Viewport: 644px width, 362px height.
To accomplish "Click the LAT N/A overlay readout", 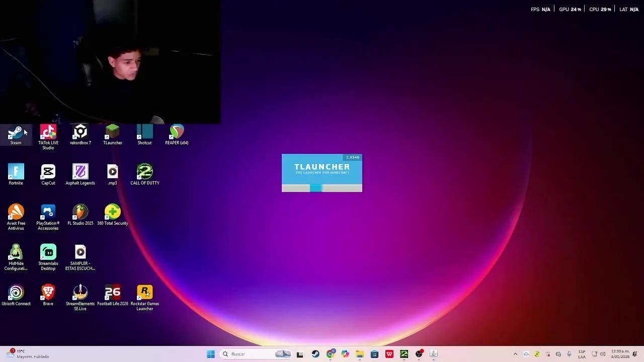I will 629,10.
